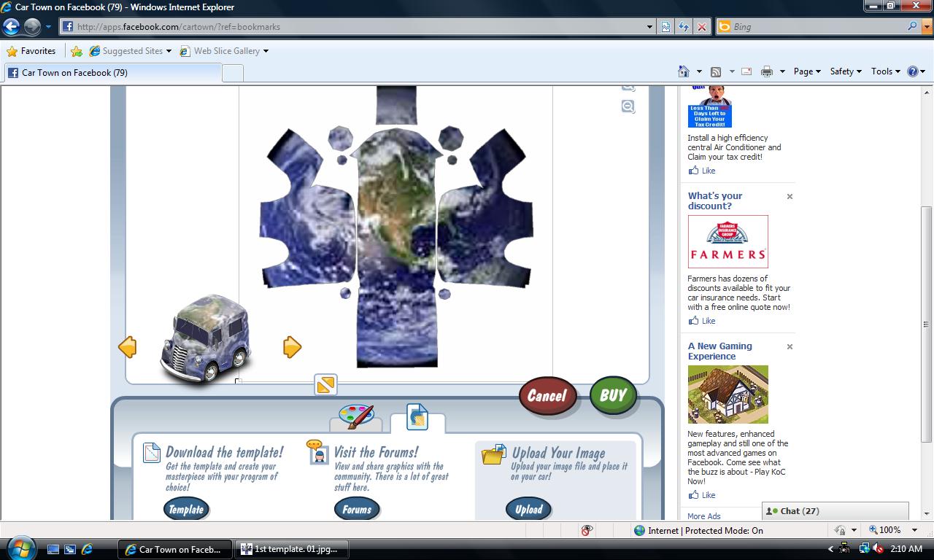Click the browser refresh icon

click(x=684, y=27)
